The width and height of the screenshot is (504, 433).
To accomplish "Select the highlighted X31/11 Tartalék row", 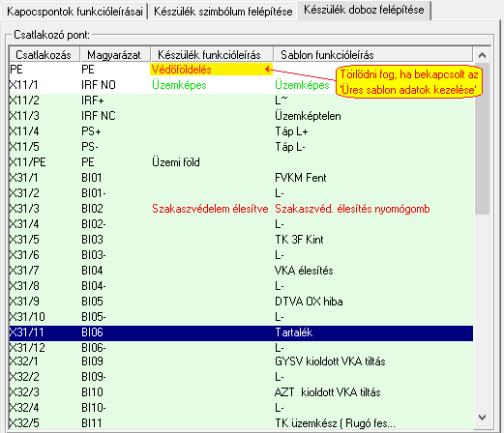I will coord(241,332).
